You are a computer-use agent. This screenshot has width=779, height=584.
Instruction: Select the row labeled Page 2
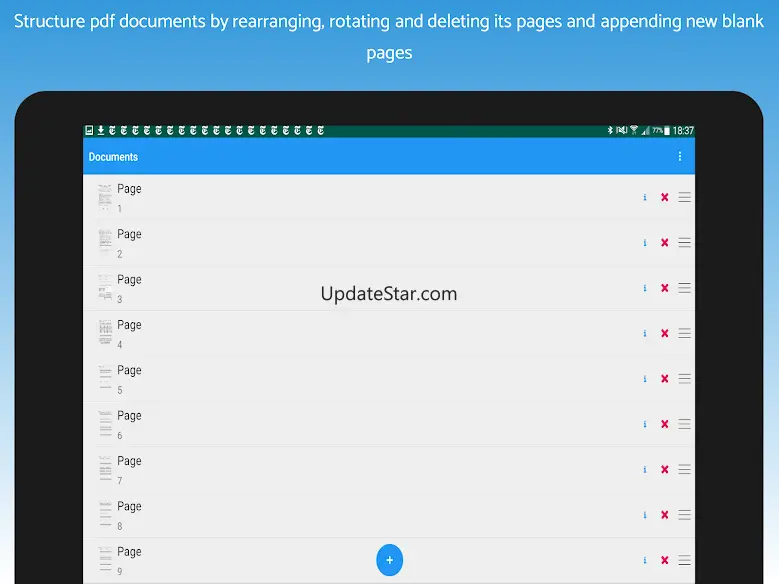point(389,243)
